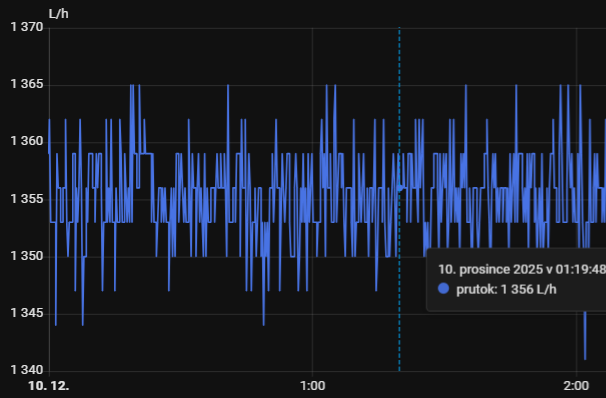Click the 1 370 y-axis label
Screen dimensions: 606x398
(x=27, y=27)
